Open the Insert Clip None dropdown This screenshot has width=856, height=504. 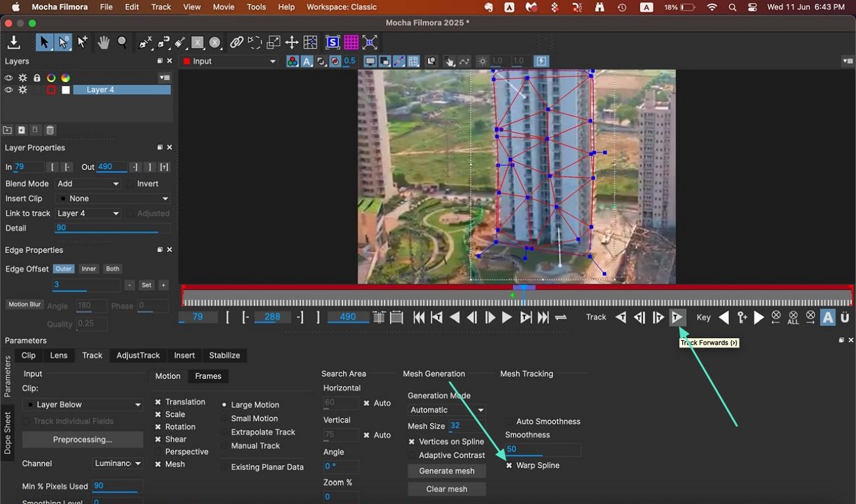click(113, 199)
